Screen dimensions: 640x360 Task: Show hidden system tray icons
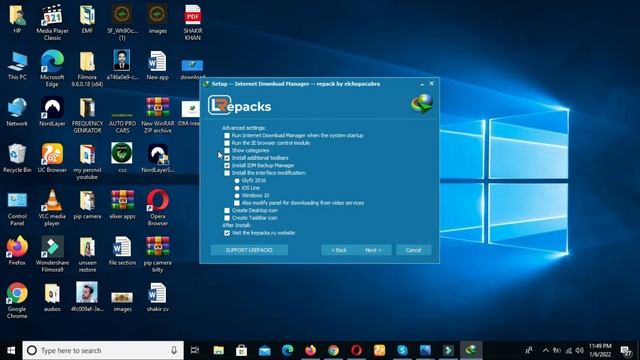pyautogui.click(x=545, y=350)
